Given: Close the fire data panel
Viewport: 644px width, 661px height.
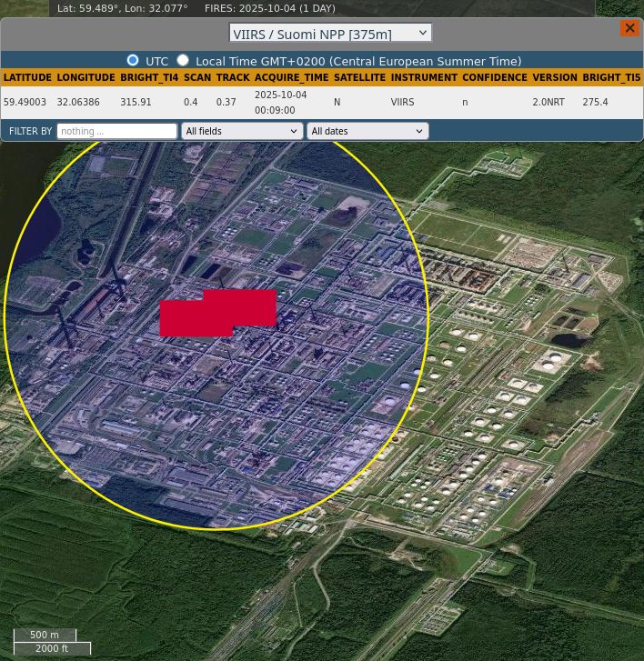Looking at the screenshot, I should click(x=629, y=28).
